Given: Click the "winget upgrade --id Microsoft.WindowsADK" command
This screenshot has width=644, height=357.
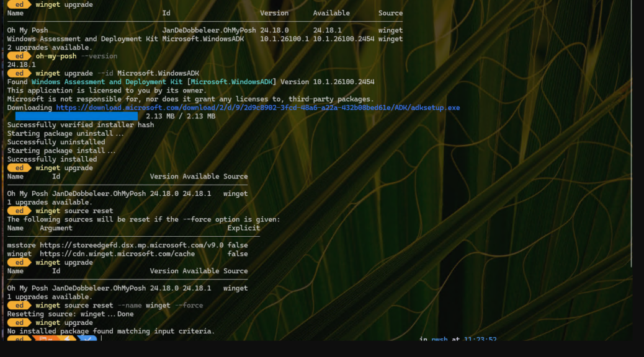Looking at the screenshot, I should pyautogui.click(x=117, y=74).
